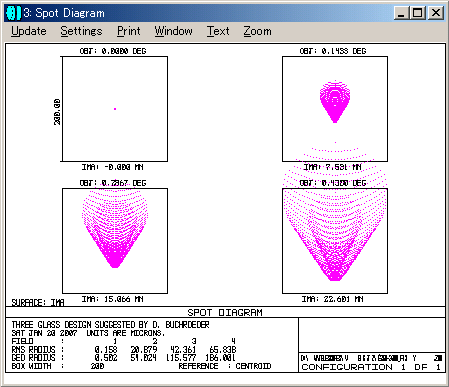Click the 0.0000 DEG field spot plot

point(115,109)
